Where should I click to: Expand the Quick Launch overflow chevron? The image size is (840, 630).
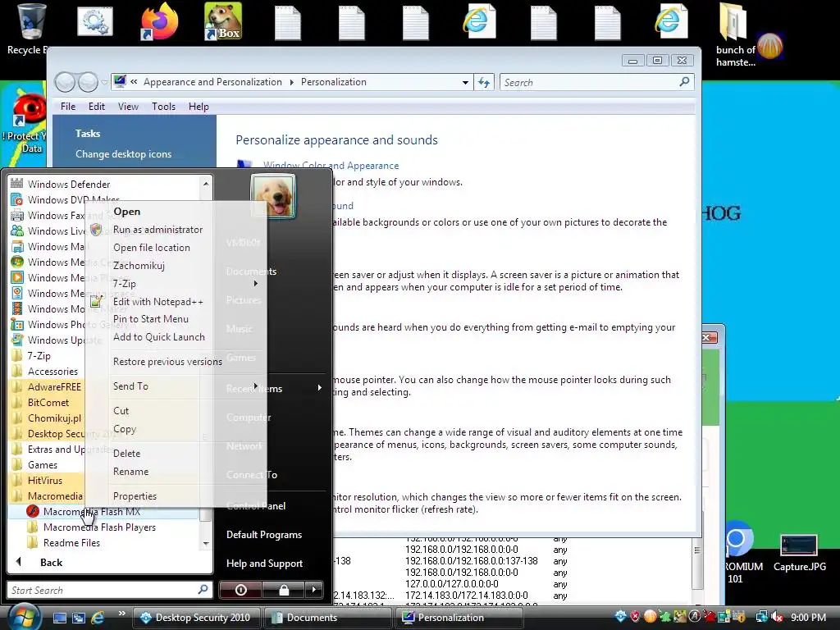pyautogui.click(x=121, y=614)
